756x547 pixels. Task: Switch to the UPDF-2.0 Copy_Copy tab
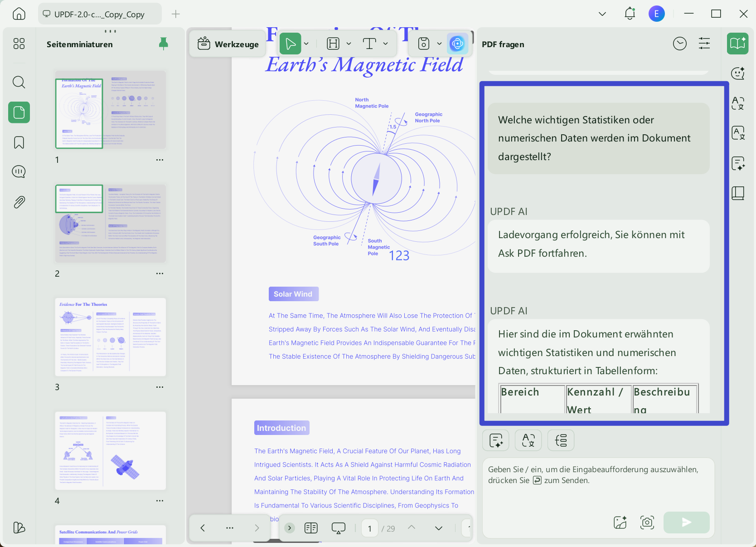(100, 14)
